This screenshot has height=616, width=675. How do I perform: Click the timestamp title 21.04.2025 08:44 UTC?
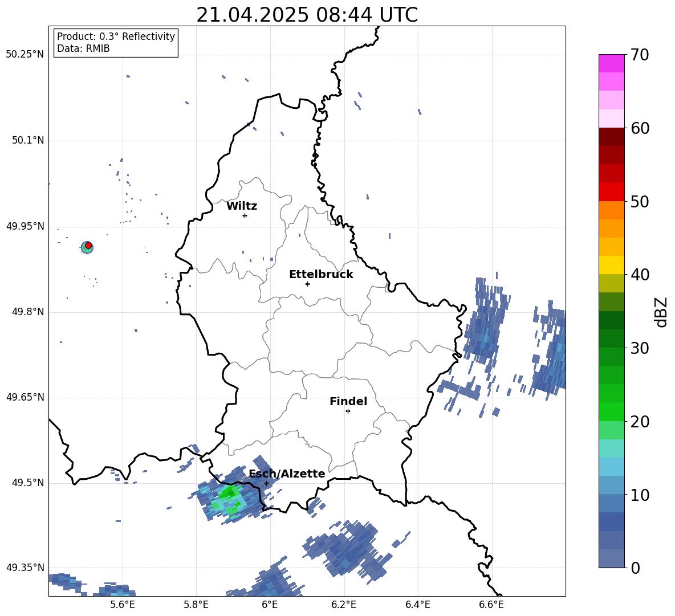[x=307, y=15]
